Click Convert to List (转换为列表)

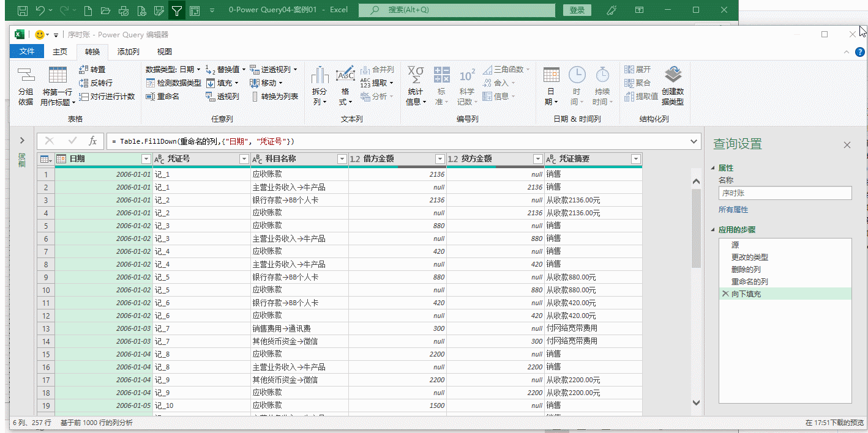274,96
